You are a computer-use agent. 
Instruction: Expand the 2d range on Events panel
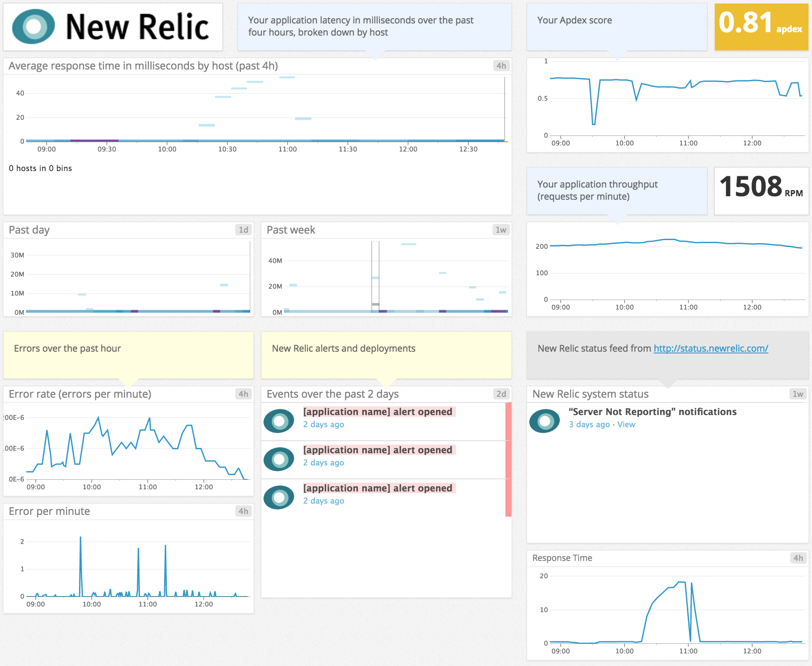[x=501, y=394]
